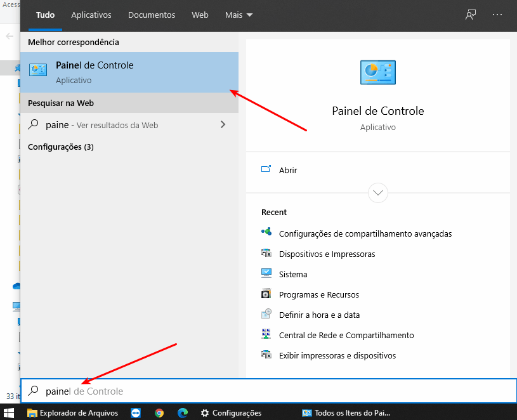The image size is (517, 420).
Task: Expand the web result arrow for 'paine'
Action: point(223,124)
